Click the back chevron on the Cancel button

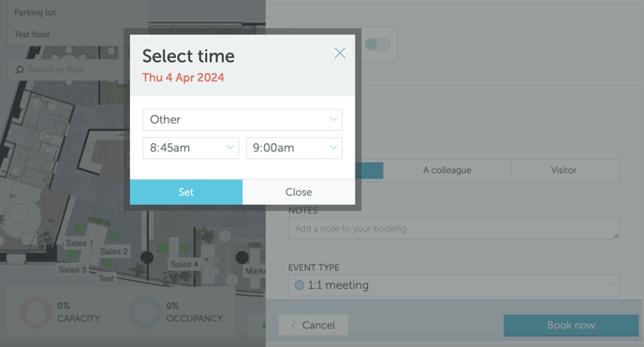click(x=293, y=325)
